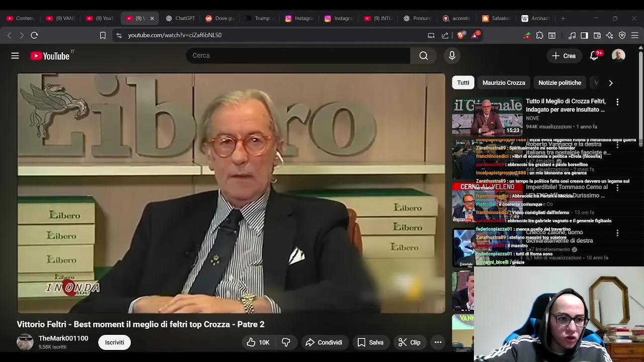Reload the current page
The width and height of the screenshot is (644, 362).
point(34,35)
